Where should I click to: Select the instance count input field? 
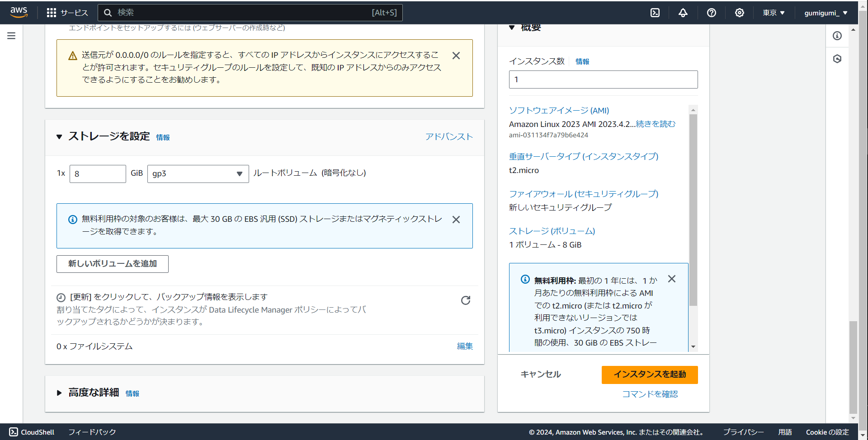[x=603, y=79]
